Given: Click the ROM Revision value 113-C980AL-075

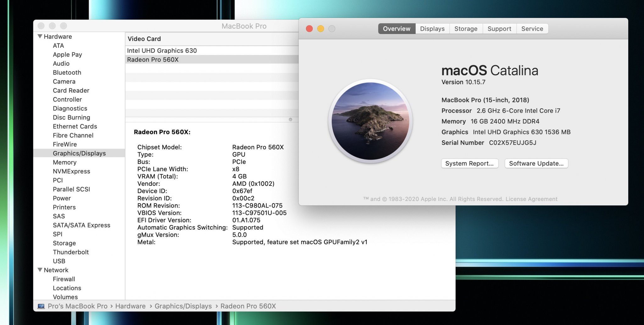Looking at the screenshot, I should (x=257, y=206).
